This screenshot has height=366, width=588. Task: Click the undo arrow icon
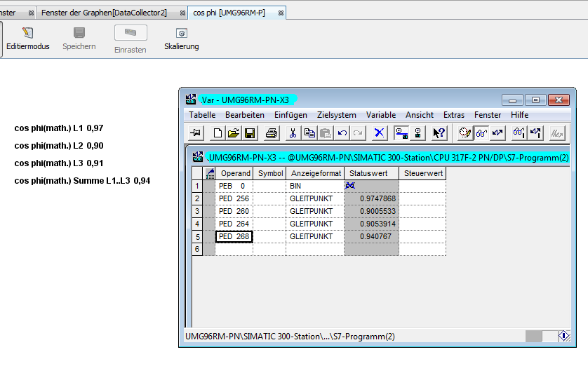tap(342, 133)
